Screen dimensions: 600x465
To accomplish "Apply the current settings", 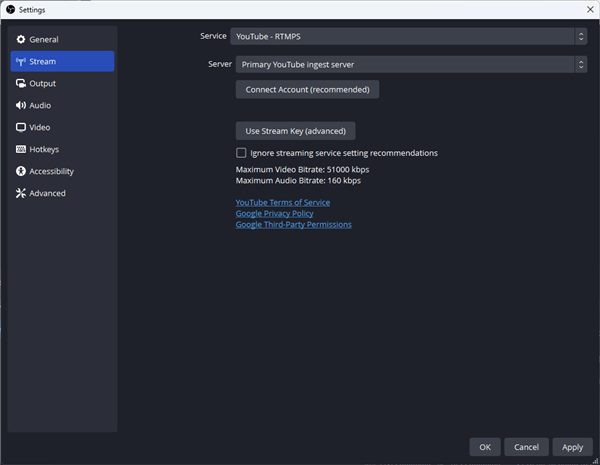I will [572, 447].
